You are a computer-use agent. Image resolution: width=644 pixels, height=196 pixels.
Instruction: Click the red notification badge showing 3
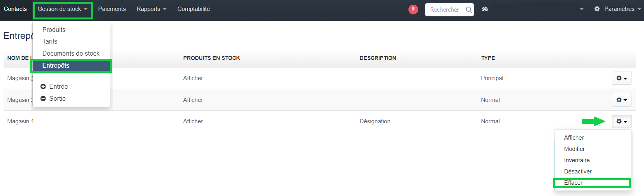tap(413, 9)
